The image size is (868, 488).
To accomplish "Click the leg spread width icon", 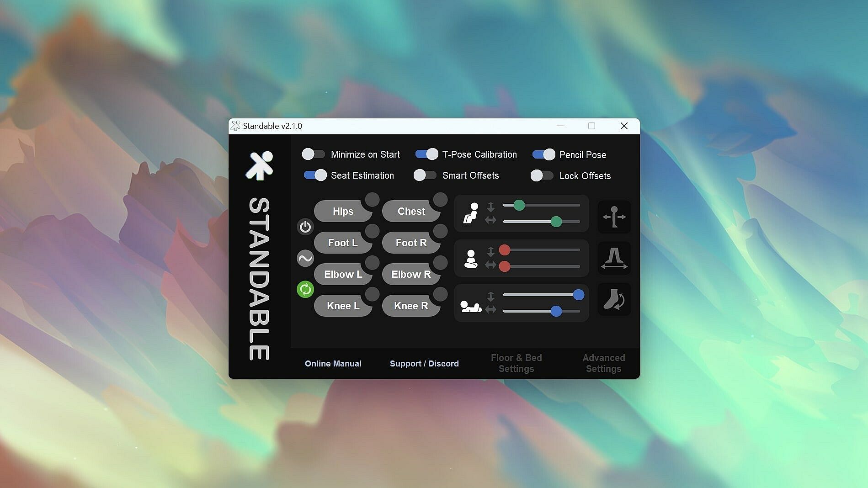I will coord(614,258).
